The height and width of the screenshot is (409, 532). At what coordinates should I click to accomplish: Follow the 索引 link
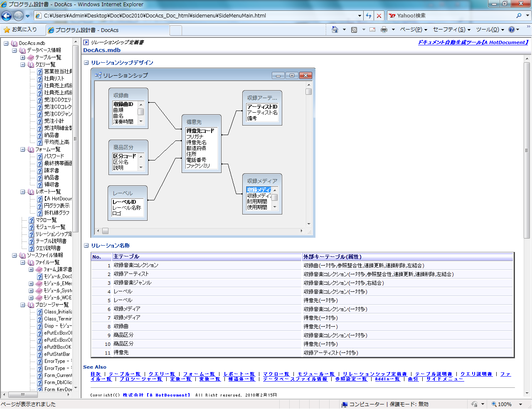[413, 379]
